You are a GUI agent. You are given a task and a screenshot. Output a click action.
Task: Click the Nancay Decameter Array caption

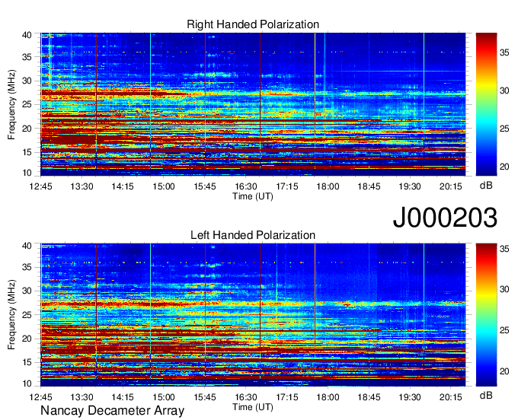(112, 411)
